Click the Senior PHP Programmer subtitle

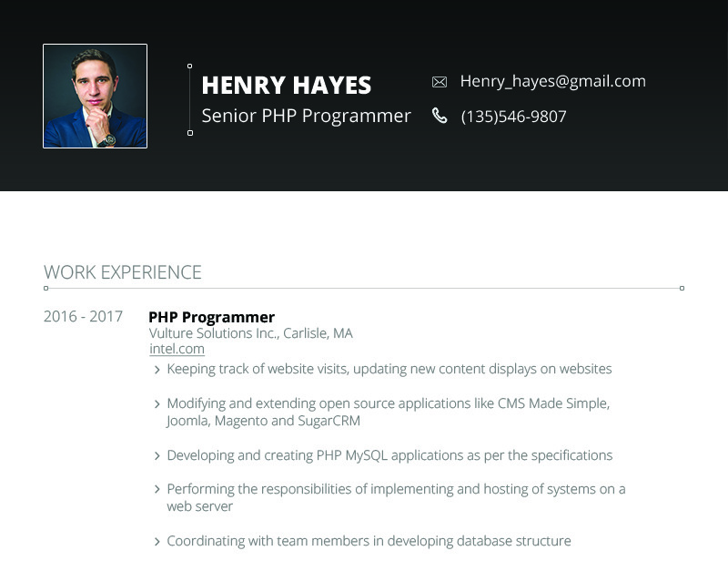click(307, 116)
